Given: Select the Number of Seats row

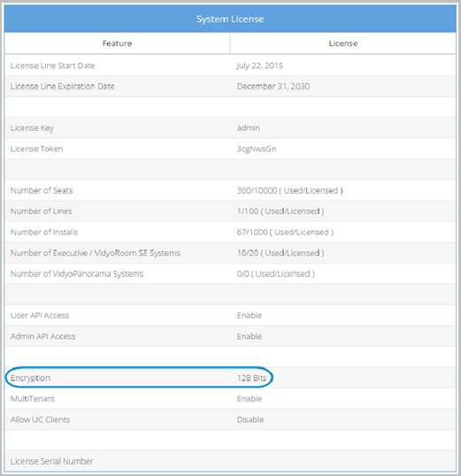Looking at the screenshot, I should coord(230,190).
